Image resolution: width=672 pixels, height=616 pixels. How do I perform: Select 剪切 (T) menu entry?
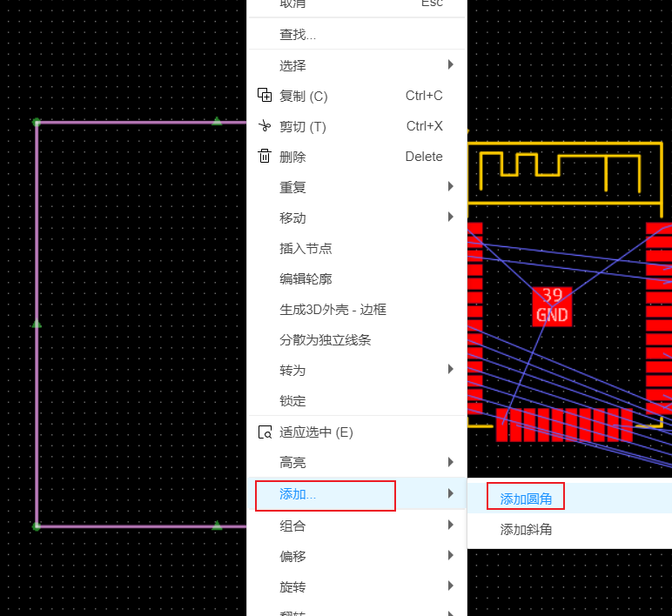[357, 126]
